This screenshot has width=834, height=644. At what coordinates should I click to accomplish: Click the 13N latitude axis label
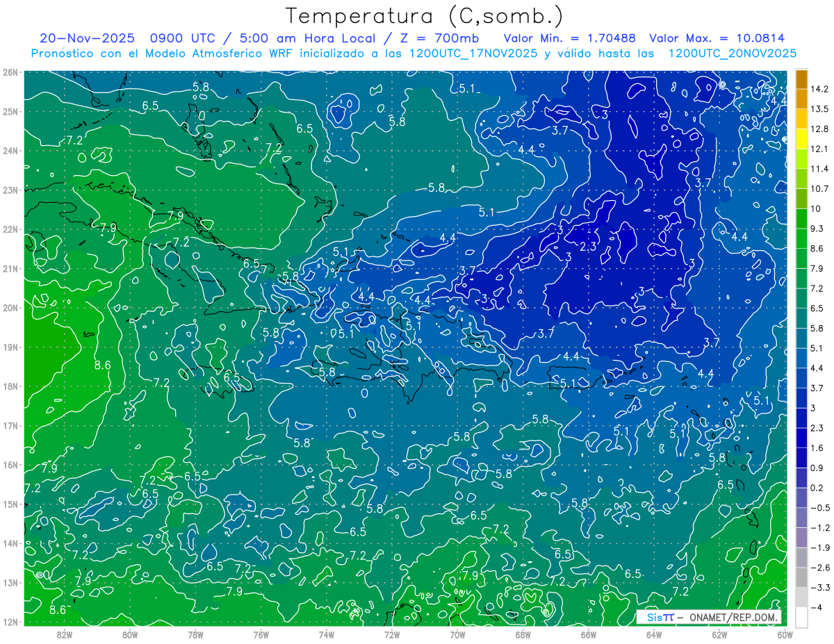click(10, 582)
